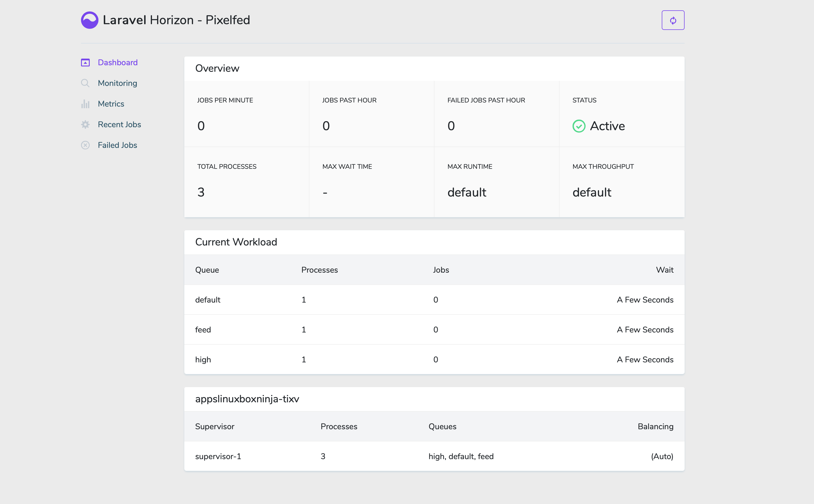Select the Dashboard menu item
Screen dimensions: 814x504
[x=118, y=63]
